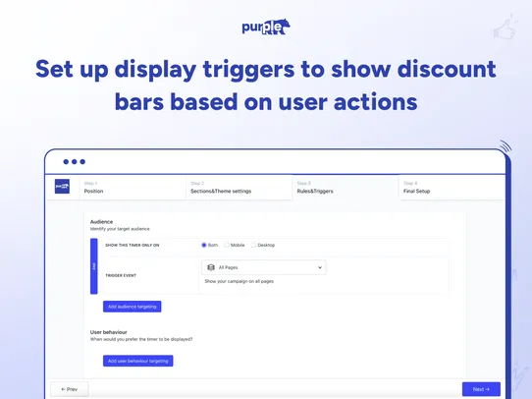Open the Step 2 Sections&Theme settings tab

pyautogui.click(x=239, y=188)
